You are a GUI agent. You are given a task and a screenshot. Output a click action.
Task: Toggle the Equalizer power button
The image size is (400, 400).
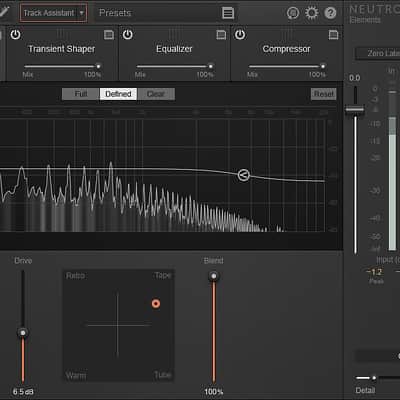128,34
